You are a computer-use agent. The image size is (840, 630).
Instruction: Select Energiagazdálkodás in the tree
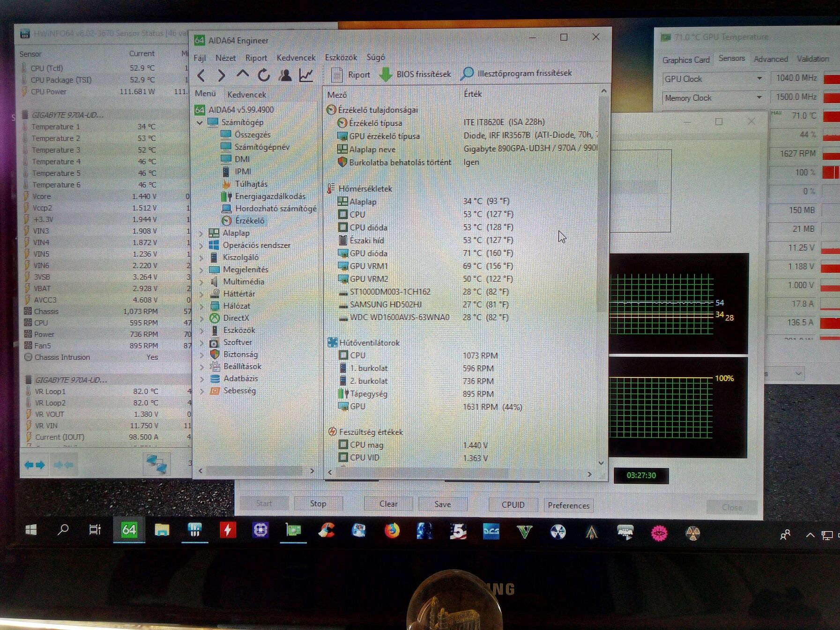pyautogui.click(x=270, y=196)
